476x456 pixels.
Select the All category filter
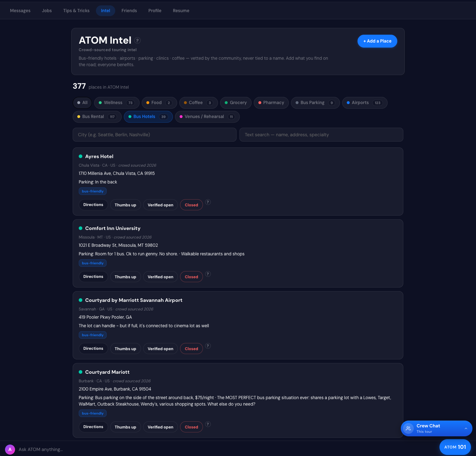pos(82,103)
